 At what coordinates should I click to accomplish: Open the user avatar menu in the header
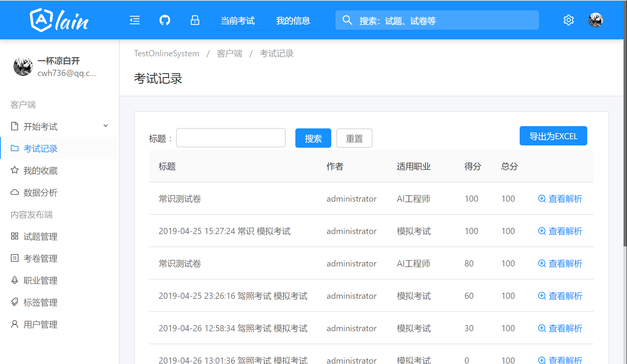596,20
